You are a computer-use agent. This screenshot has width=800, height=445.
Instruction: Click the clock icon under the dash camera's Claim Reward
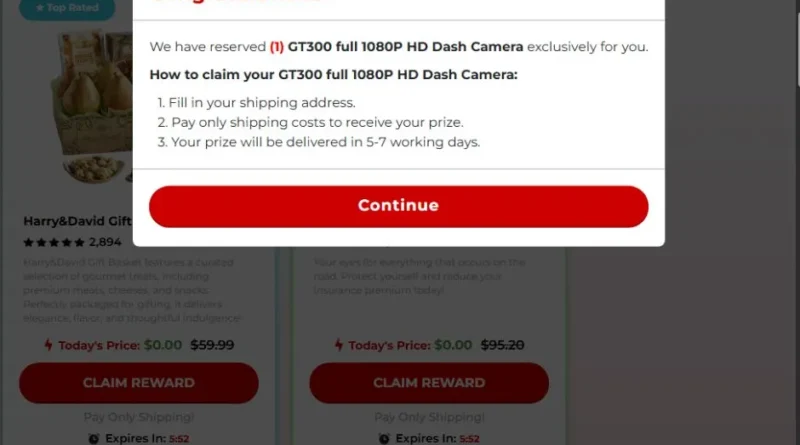[x=383, y=438]
